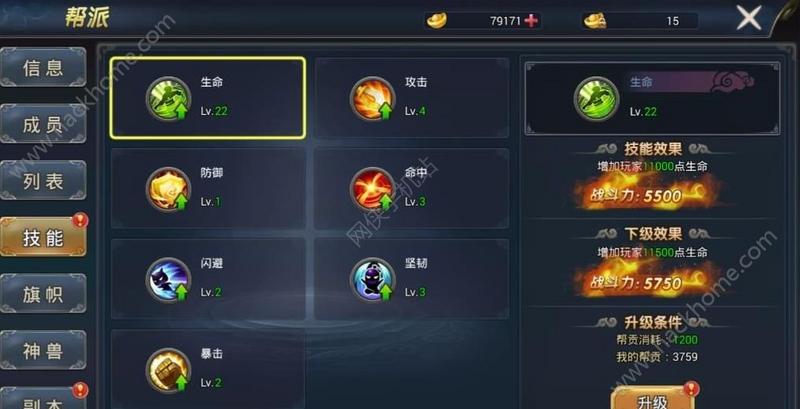Switch to the 成员 members tab

tap(43, 124)
